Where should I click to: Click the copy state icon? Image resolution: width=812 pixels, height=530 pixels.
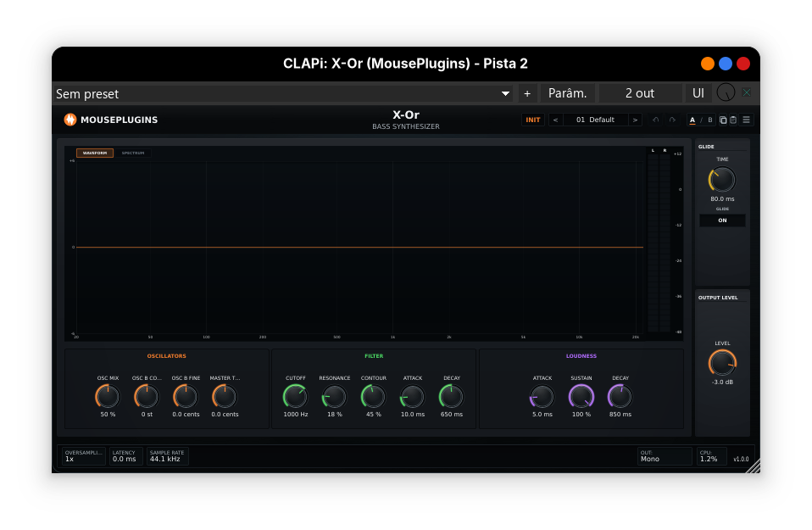tap(723, 120)
